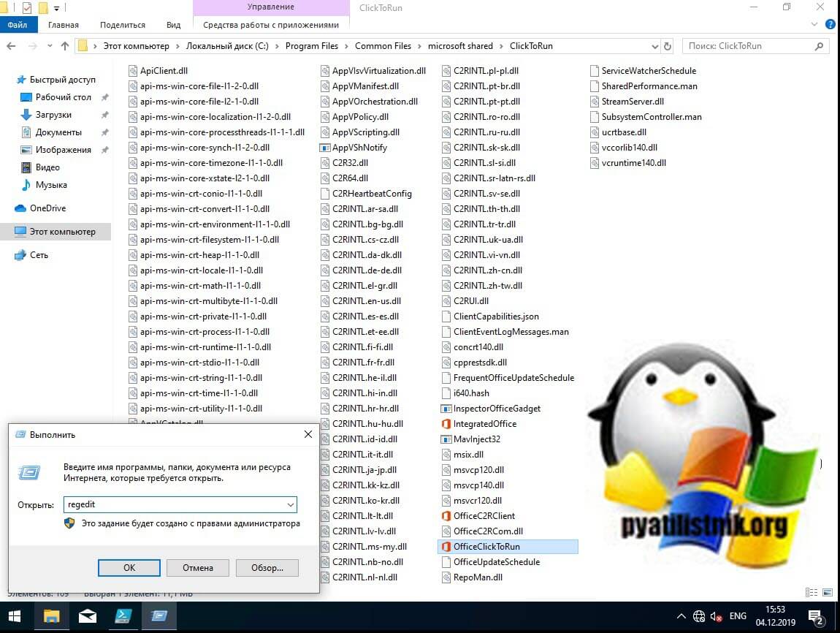Open the Explorer Help question mark icon
Viewport: 840px width, 633px height.
click(831, 24)
